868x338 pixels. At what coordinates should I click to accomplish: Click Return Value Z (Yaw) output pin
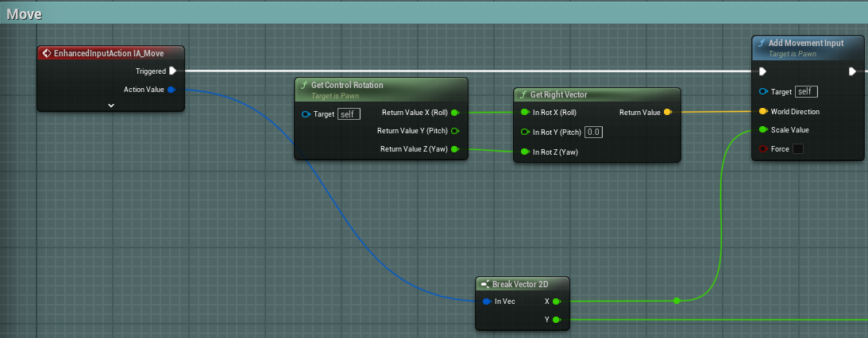(x=455, y=149)
